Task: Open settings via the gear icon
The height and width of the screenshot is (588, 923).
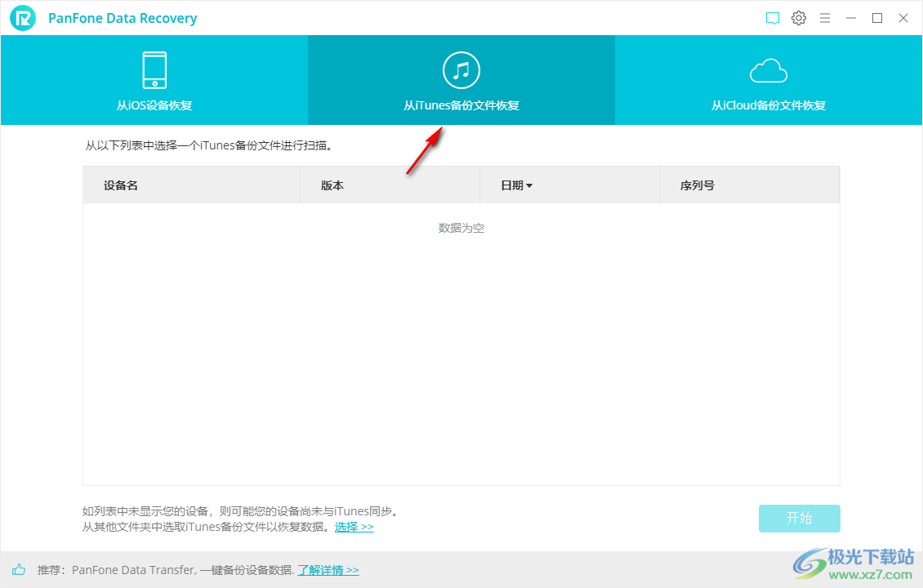Action: [799, 18]
